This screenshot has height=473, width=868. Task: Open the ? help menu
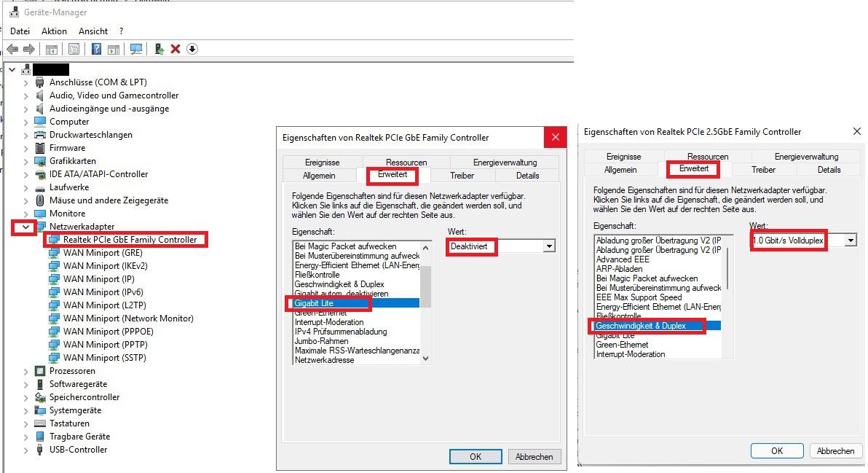pyautogui.click(x=121, y=31)
